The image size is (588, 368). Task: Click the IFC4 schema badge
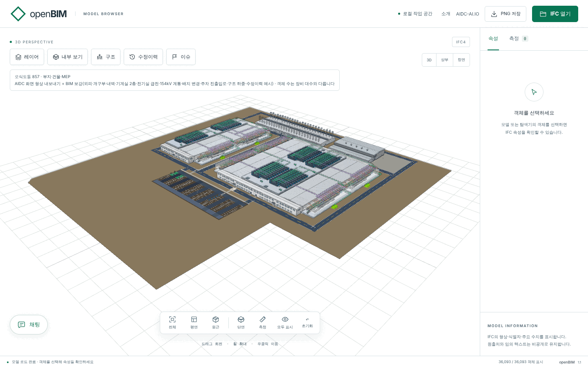461,42
